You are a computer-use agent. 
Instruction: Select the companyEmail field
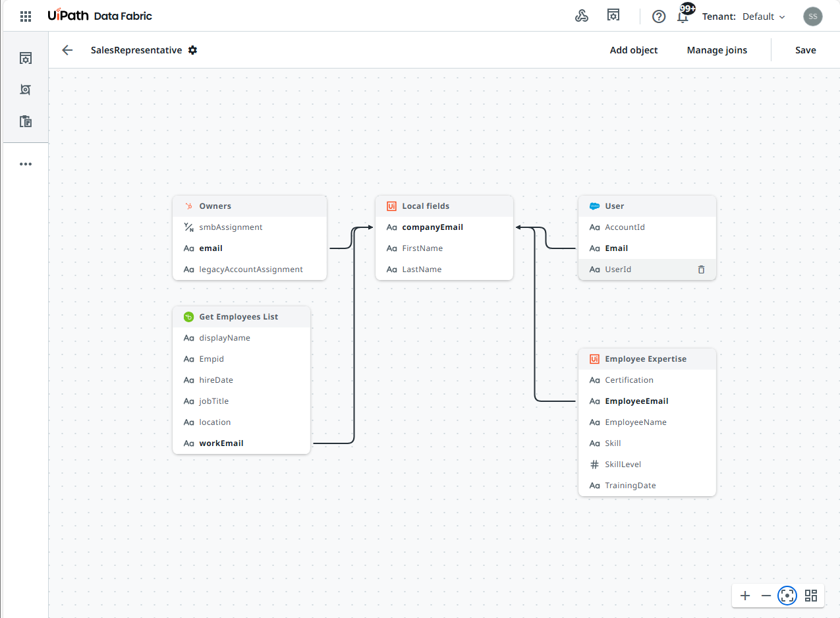(x=444, y=227)
